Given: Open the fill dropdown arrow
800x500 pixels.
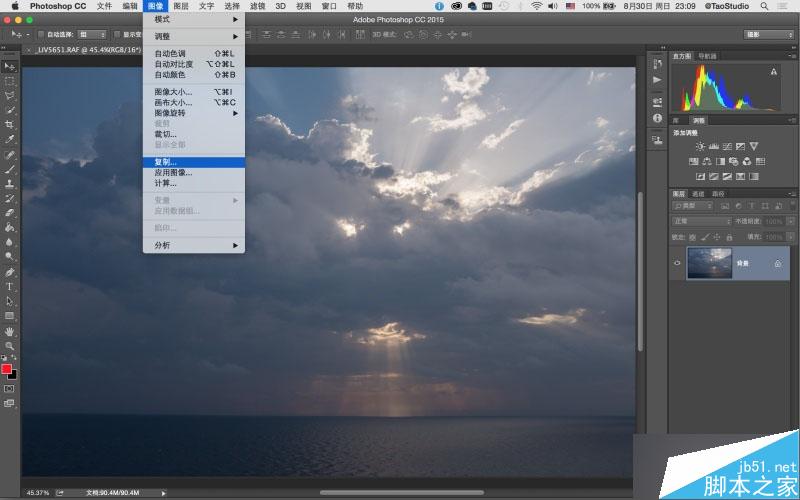Looking at the screenshot, I should [x=791, y=237].
